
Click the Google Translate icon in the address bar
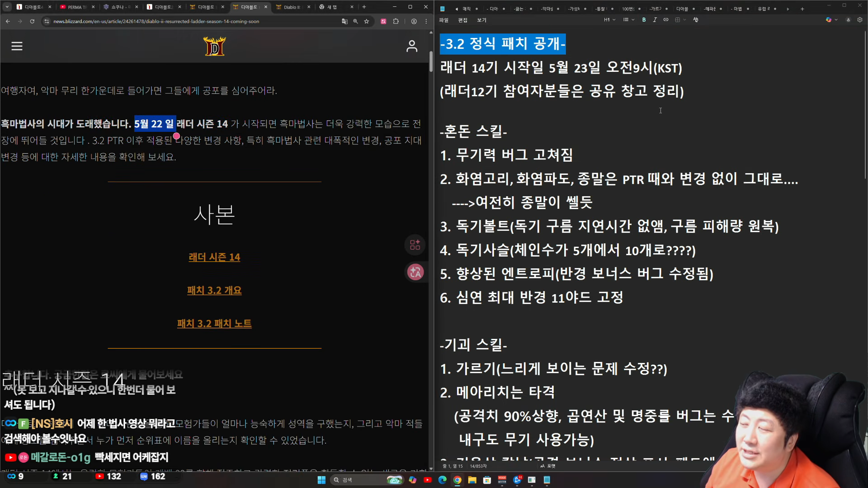pyautogui.click(x=344, y=21)
